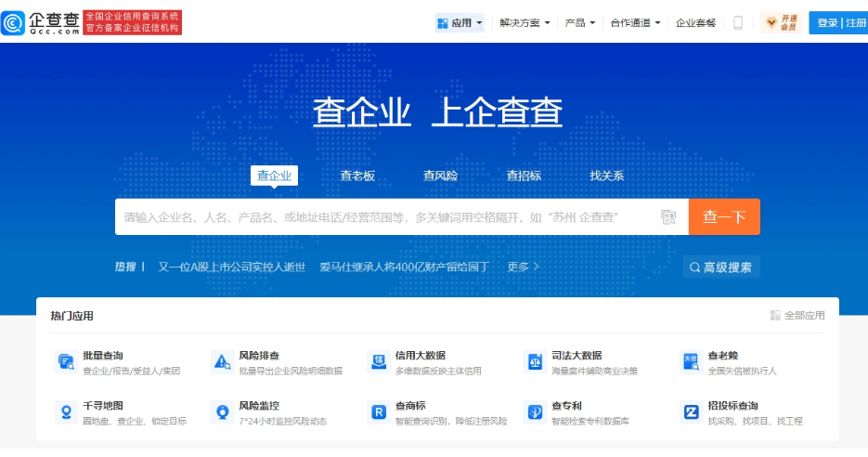Click description 海量案件辅助商业决策
The width and height of the screenshot is (868, 457).
594,372
